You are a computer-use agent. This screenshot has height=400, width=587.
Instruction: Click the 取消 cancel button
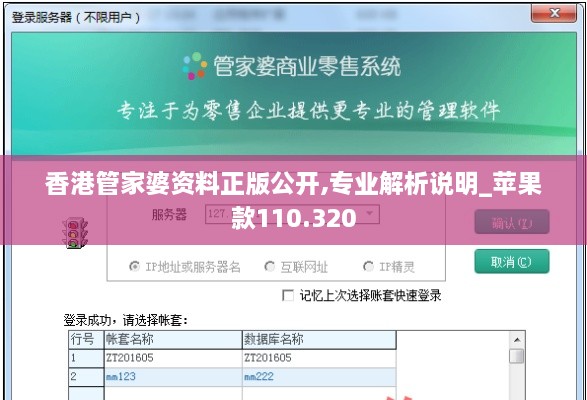512,261
